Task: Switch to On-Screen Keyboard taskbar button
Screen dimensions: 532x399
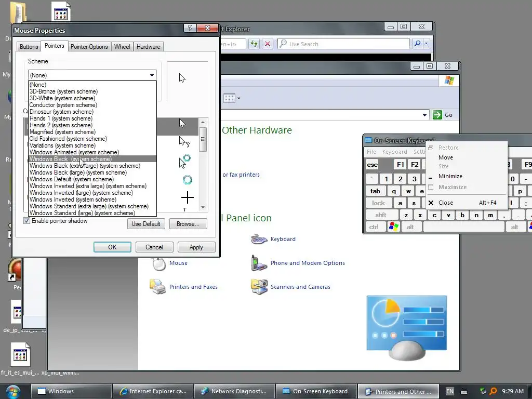Action: (316, 391)
